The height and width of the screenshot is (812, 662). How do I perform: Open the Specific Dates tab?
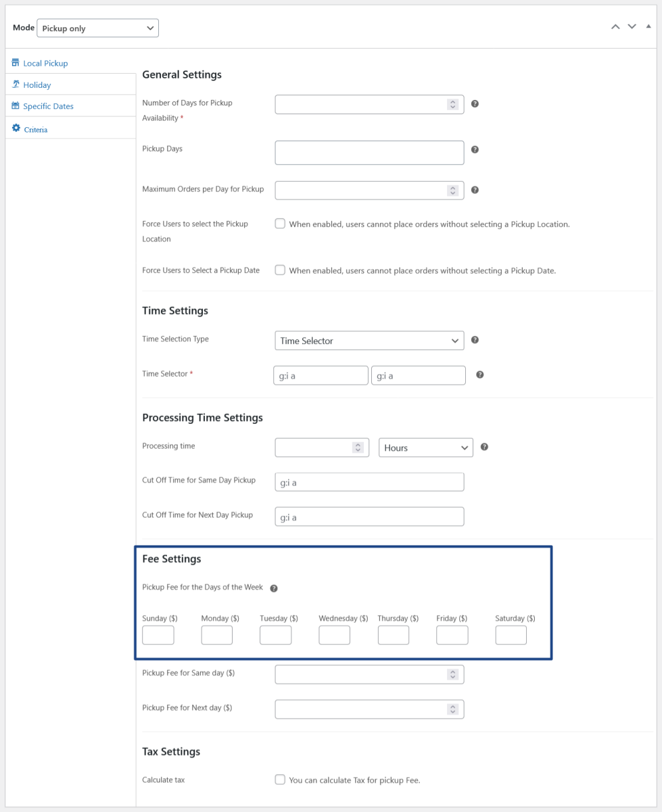point(47,106)
